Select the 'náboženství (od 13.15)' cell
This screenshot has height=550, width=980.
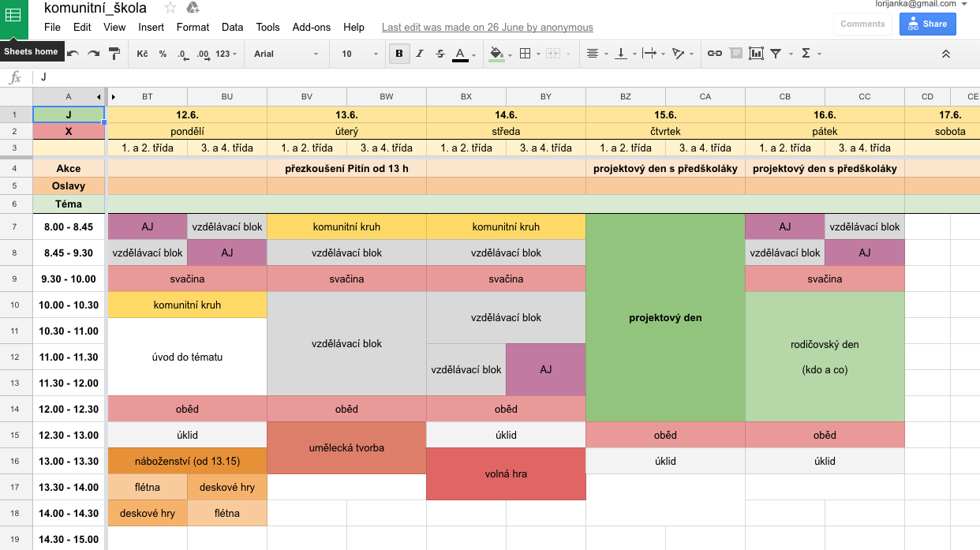pos(187,461)
